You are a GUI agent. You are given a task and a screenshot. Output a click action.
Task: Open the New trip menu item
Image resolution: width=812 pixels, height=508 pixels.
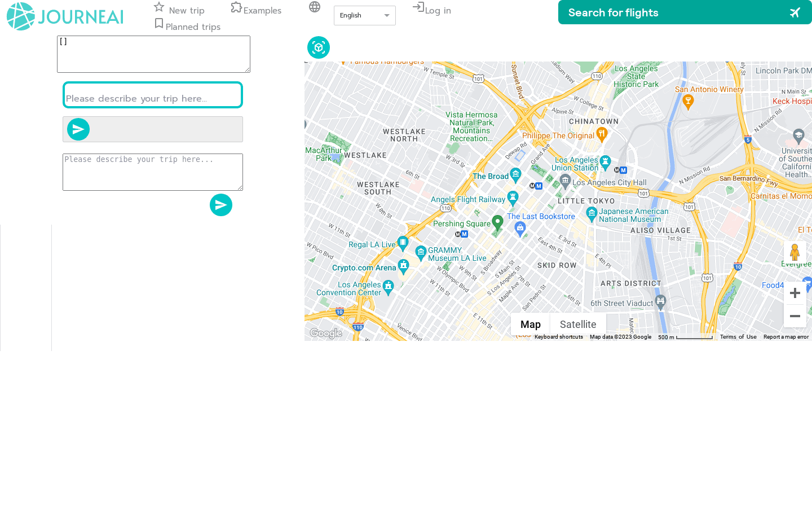point(180,10)
